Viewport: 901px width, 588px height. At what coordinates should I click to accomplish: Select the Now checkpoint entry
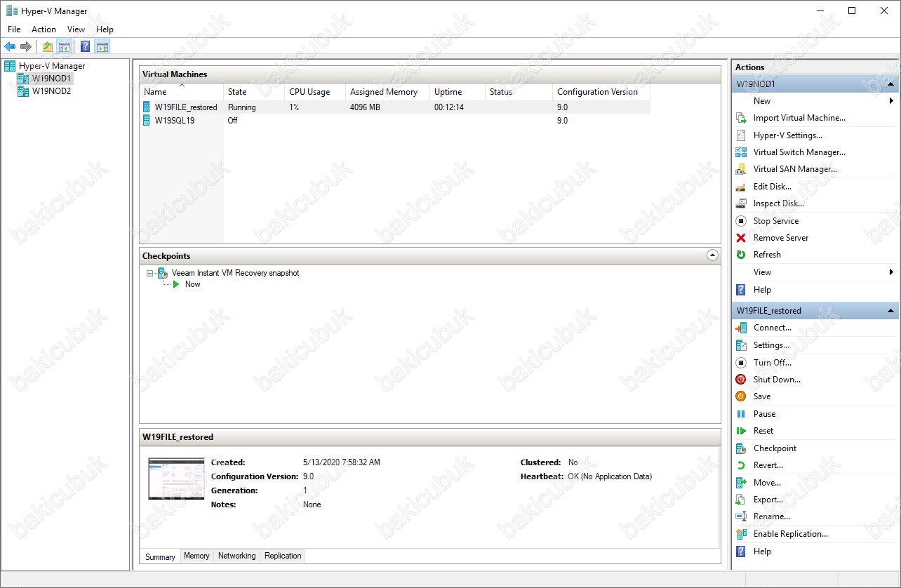(x=192, y=284)
